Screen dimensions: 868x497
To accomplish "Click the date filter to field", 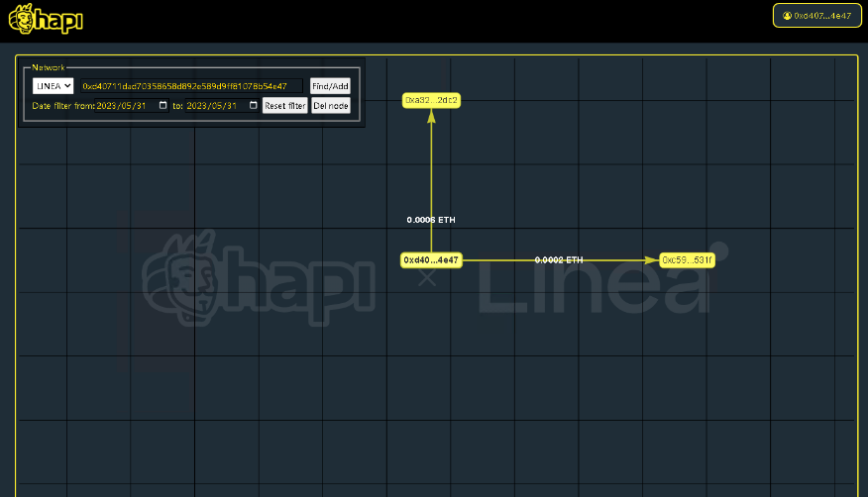I will [x=221, y=106].
